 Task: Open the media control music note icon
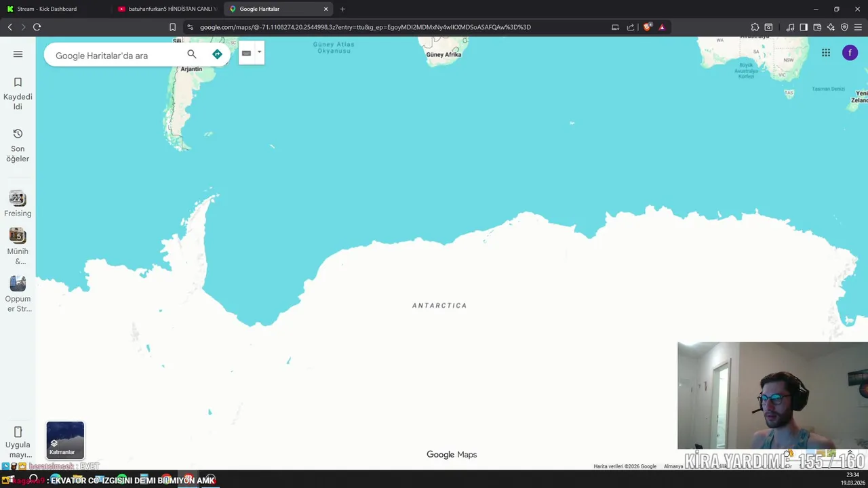(790, 27)
